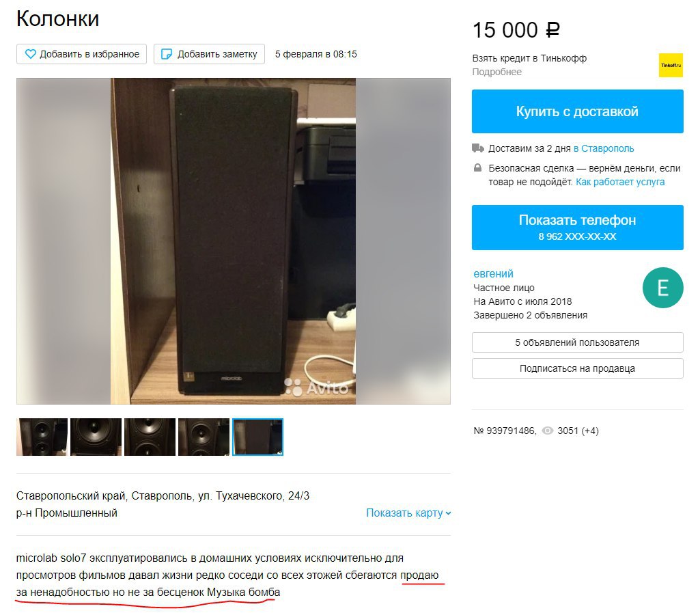Reveal the number with Показать телефон
This screenshot has width=700, height=613.
577,228
